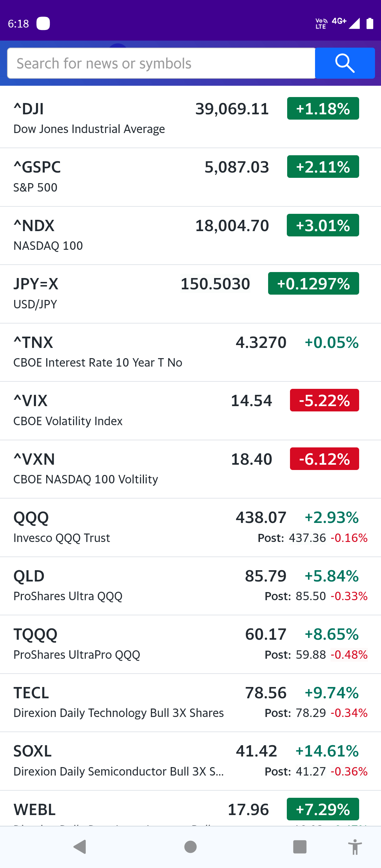Screen dimensions: 381x868
Task: Tap the accessibility shortcut icon
Action: [355, 847]
